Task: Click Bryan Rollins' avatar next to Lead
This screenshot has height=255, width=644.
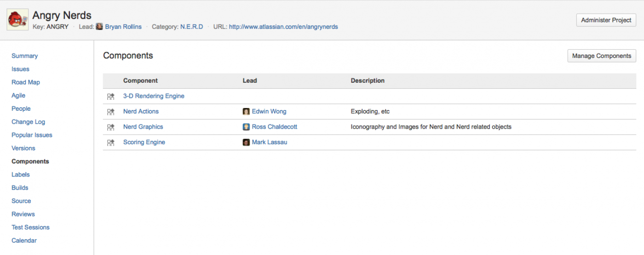Action: (x=99, y=27)
